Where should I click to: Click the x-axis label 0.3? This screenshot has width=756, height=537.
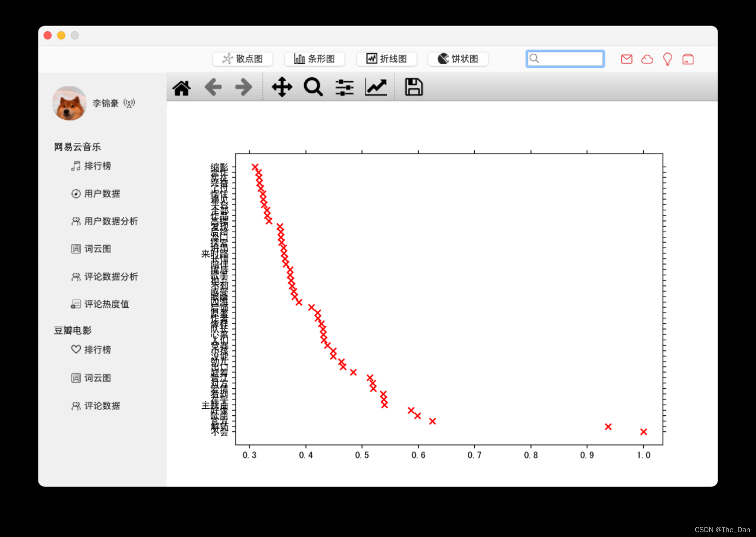[x=250, y=455]
